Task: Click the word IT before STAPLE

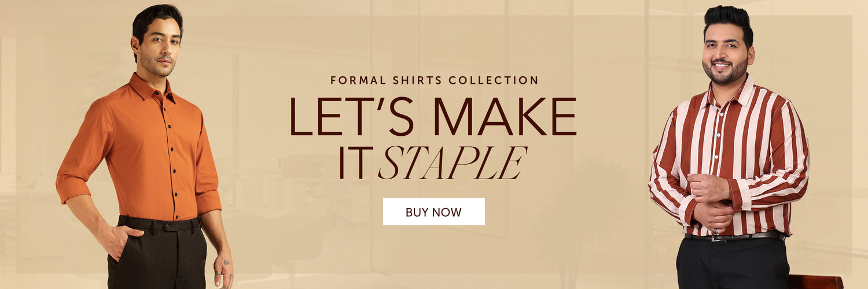Action: (x=356, y=163)
